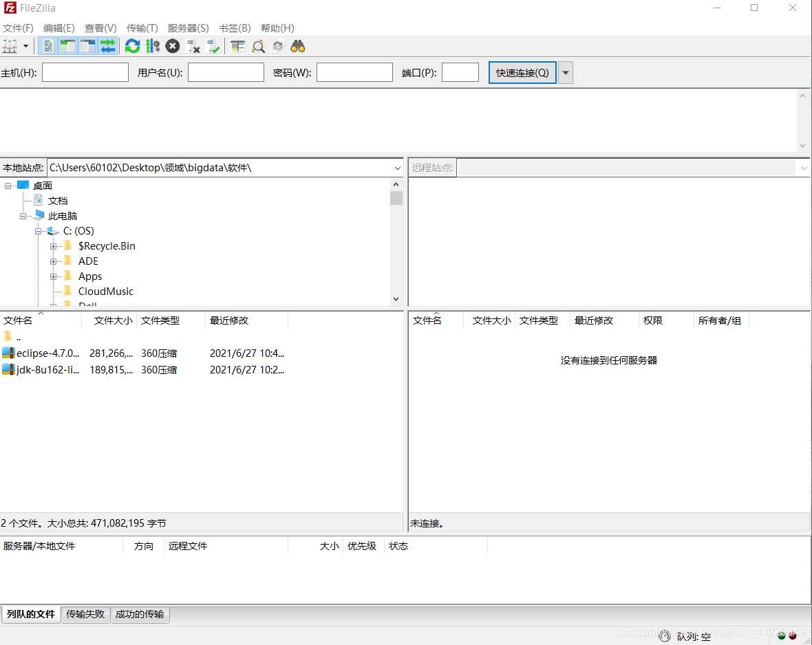Open the 文件(F) menu
The height and width of the screenshot is (645, 812).
coord(18,28)
